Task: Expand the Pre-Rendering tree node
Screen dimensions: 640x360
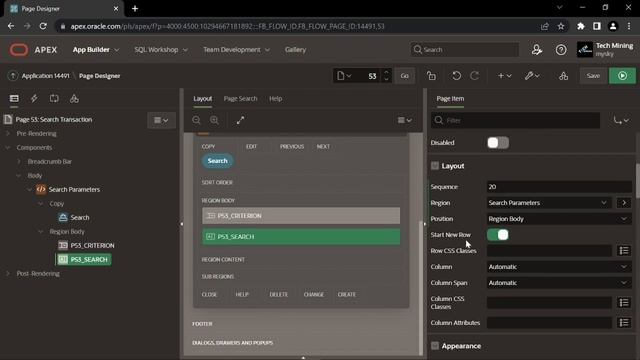Action: tap(8, 133)
